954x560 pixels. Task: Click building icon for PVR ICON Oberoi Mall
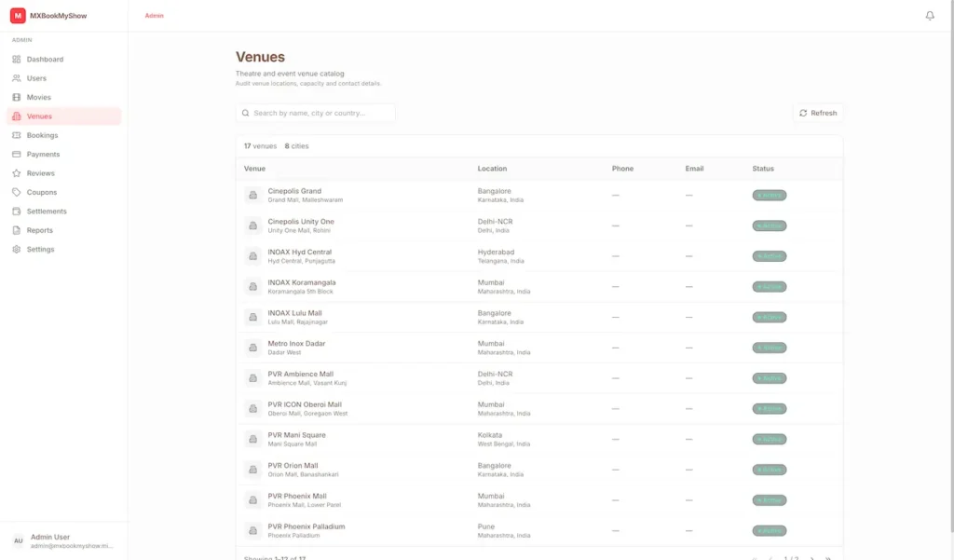(x=252, y=408)
